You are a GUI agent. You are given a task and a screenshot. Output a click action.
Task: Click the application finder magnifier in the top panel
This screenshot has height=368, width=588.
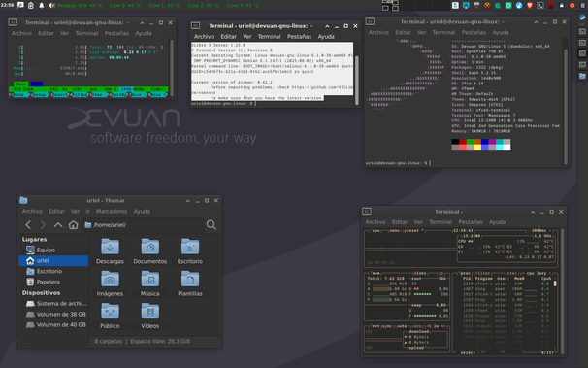tap(20, 5)
